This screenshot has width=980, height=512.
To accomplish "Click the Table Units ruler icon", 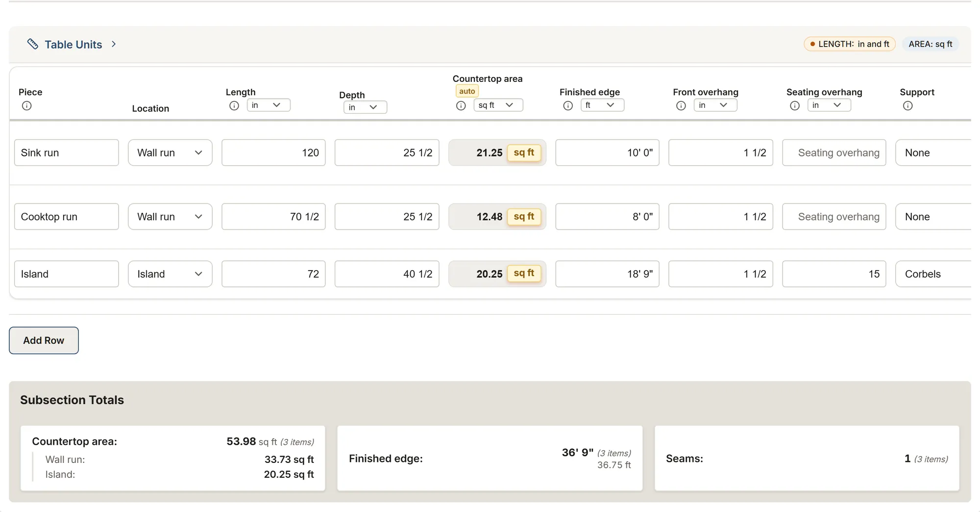I will (x=33, y=44).
